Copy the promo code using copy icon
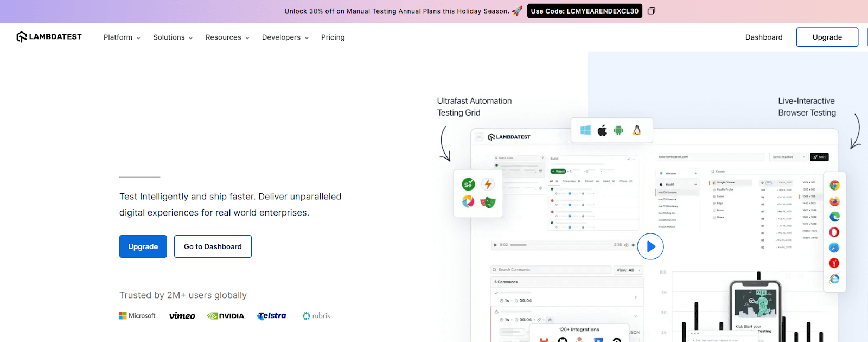The width and height of the screenshot is (868, 342). click(x=652, y=11)
